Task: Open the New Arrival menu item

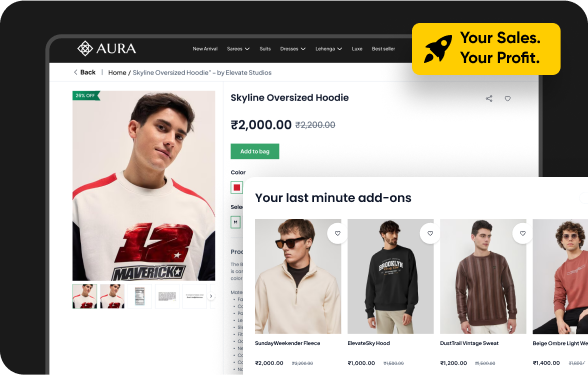Action: [205, 49]
